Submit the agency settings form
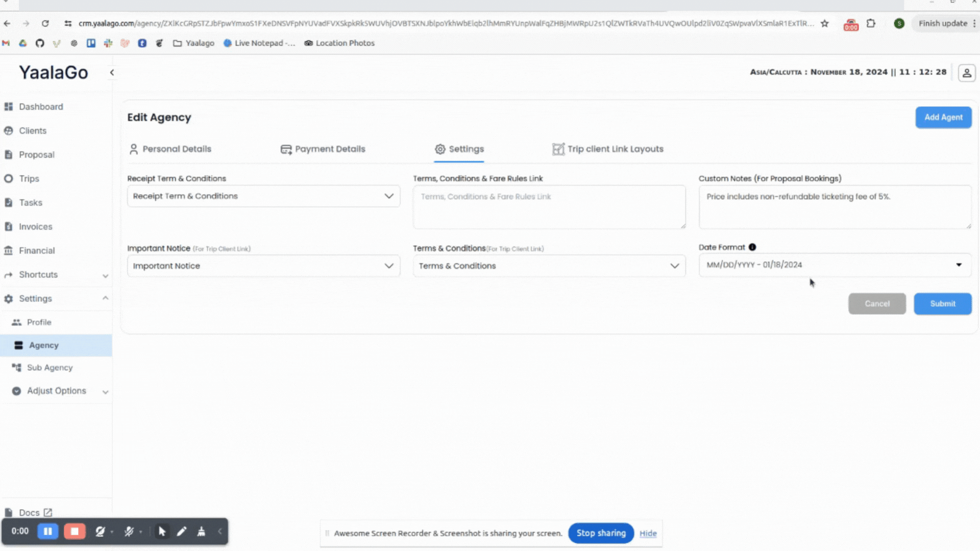 pyautogui.click(x=942, y=304)
